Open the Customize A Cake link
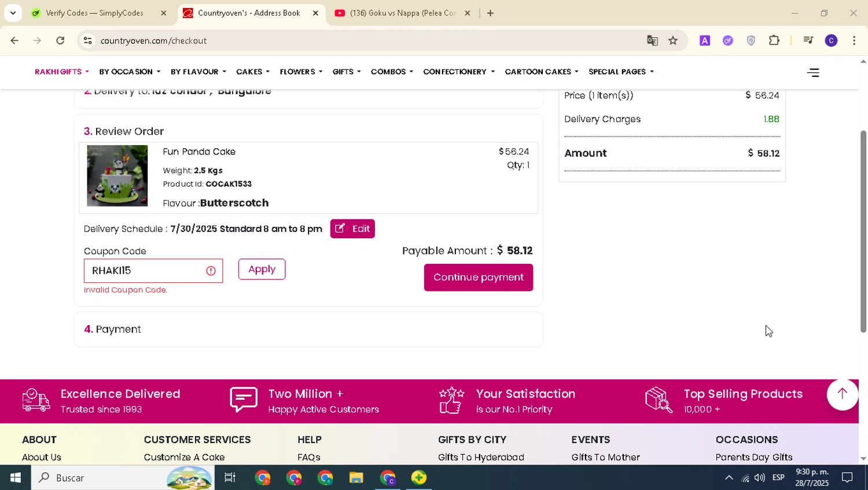This screenshot has height=490, width=868. tap(184, 457)
